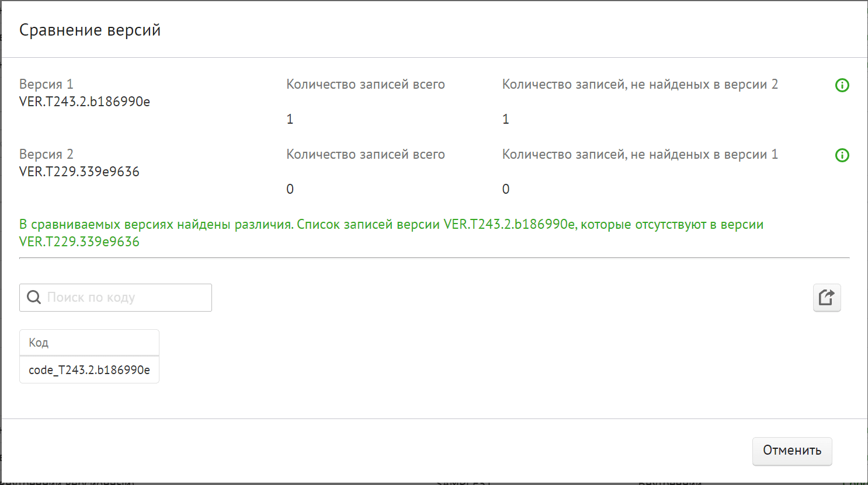This screenshot has height=485, width=868.
Task: Click the 'Версия 1' label
Action: click(46, 85)
